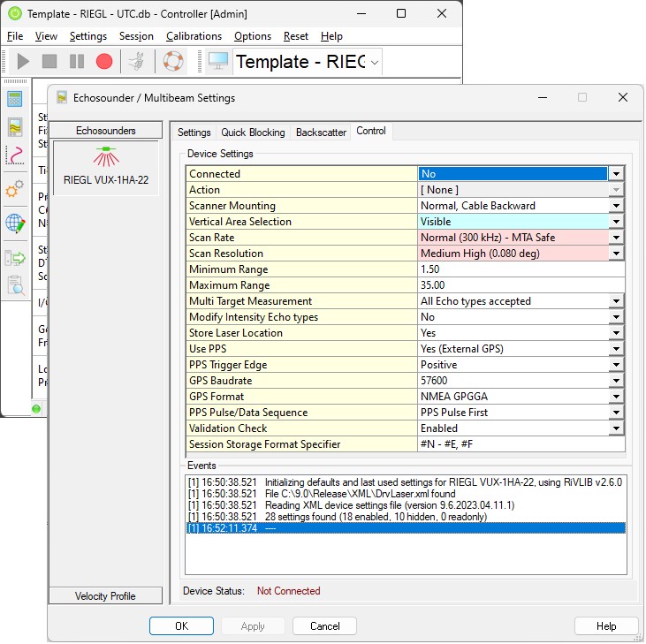Expand the Scan Rate dropdown
Screen dimensions: 646x644
[x=616, y=238]
